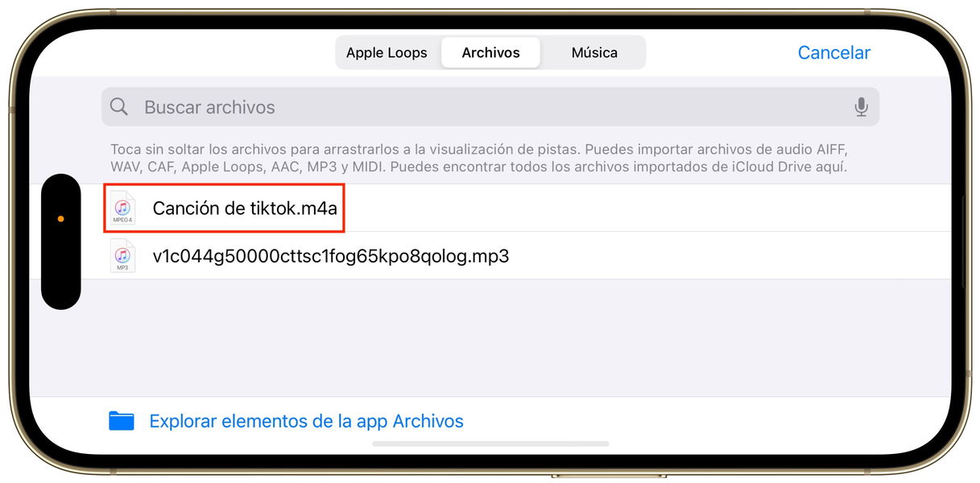Tap the orange microphone indicator dot
Image resolution: width=980 pixels, height=483 pixels.
[x=61, y=219]
